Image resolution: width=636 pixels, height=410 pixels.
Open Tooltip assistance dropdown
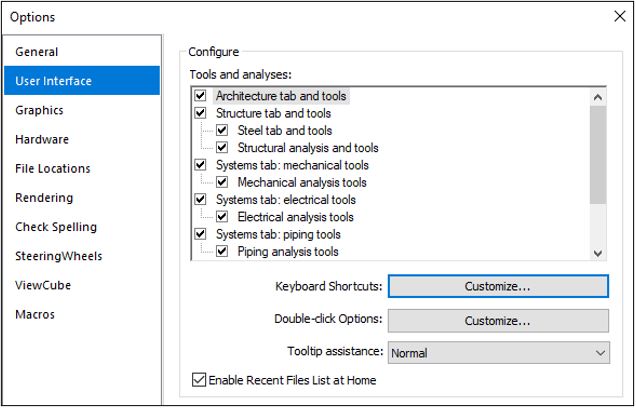coord(497,353)
